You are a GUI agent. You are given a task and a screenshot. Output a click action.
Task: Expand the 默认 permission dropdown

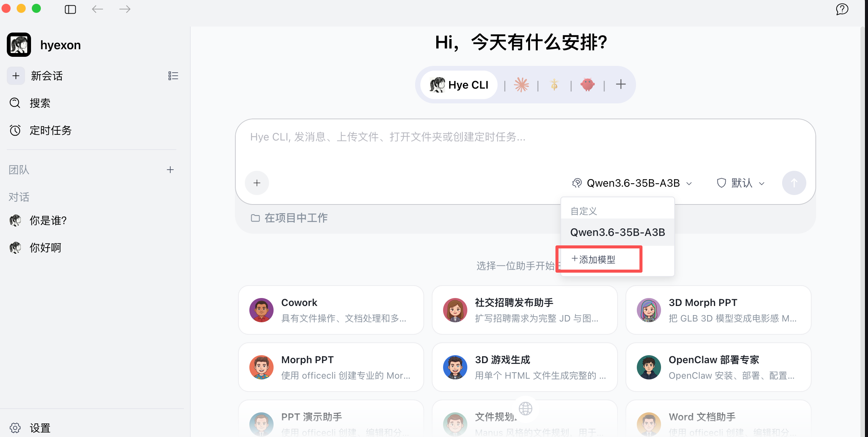click(740, 183)
